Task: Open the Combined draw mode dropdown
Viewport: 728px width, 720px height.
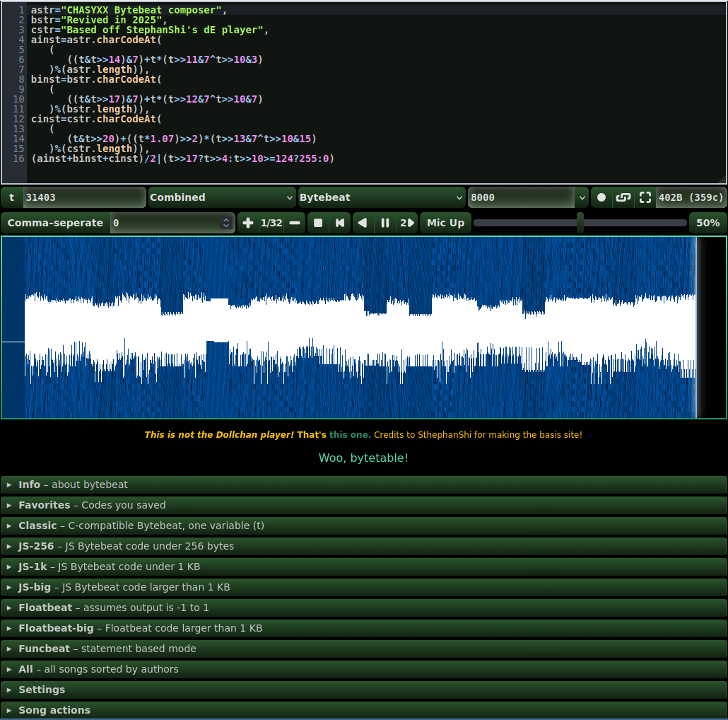Action: tap(222, 198)
